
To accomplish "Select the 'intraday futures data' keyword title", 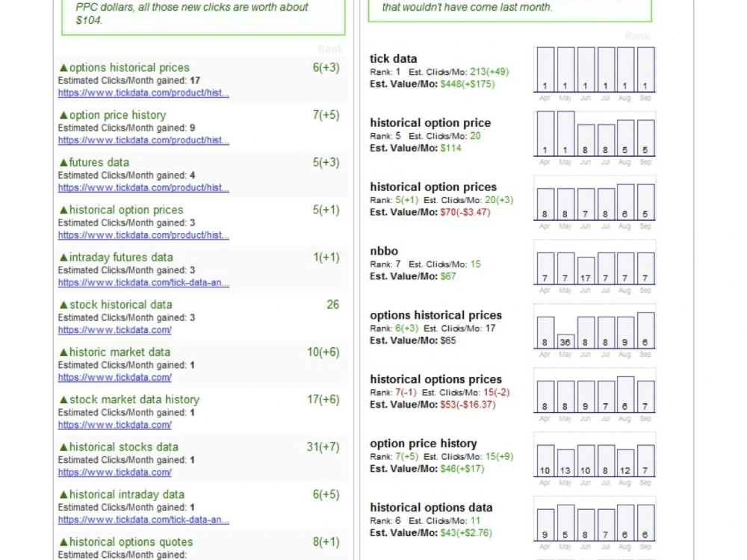I will [121, 257].
